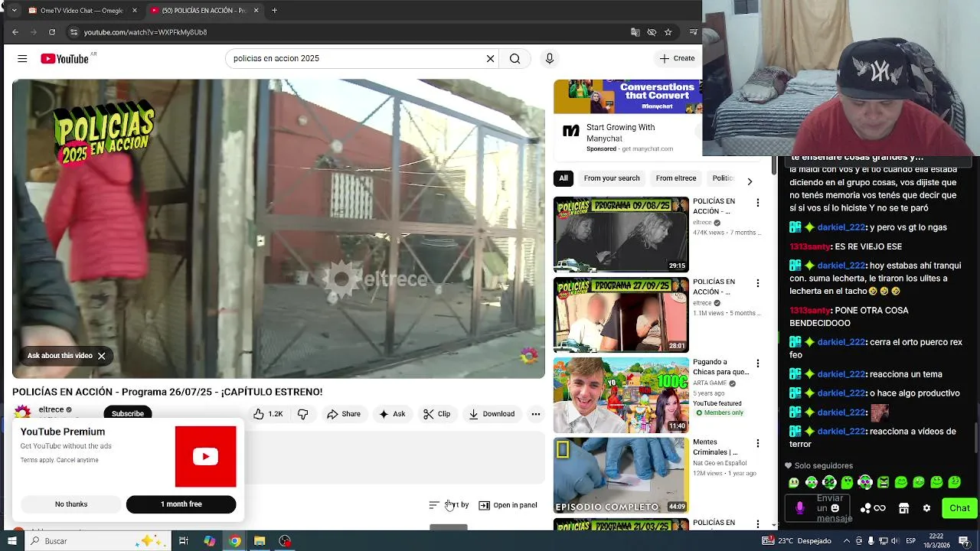Bookmark this page with the star icon
Image resolution: width=980 pixels, height=551 pixels.
point(668,32)
